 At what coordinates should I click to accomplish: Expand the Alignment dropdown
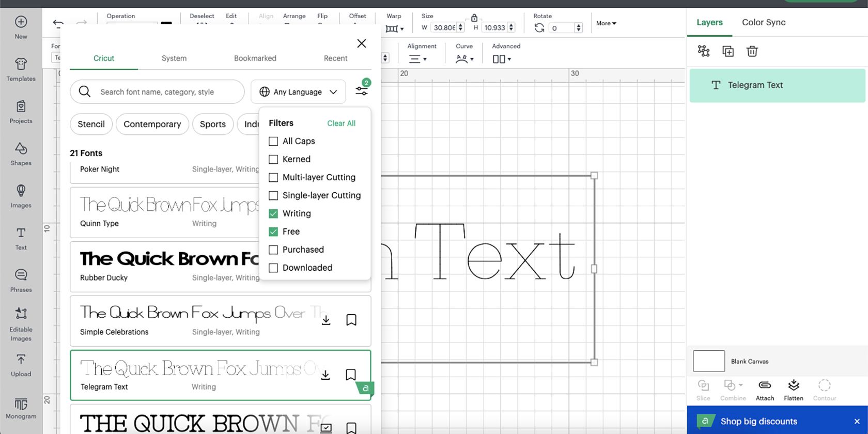(x=418, y=59)
